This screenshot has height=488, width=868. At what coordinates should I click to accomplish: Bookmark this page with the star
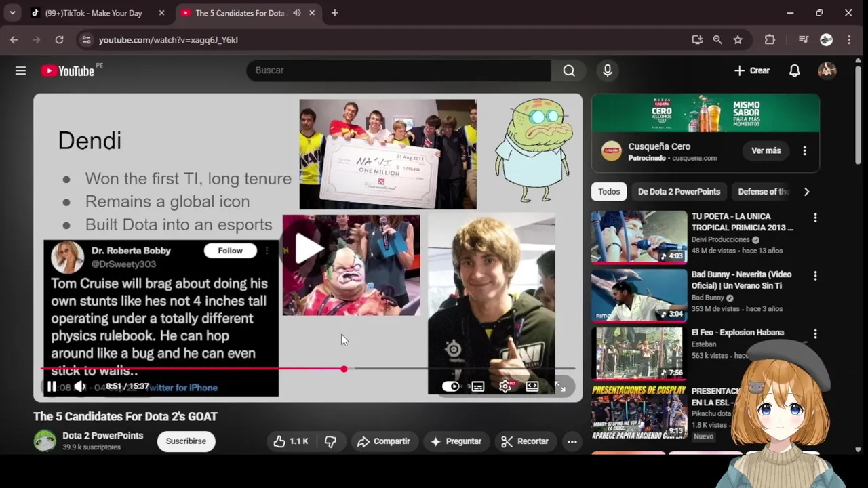click(738, 40)
